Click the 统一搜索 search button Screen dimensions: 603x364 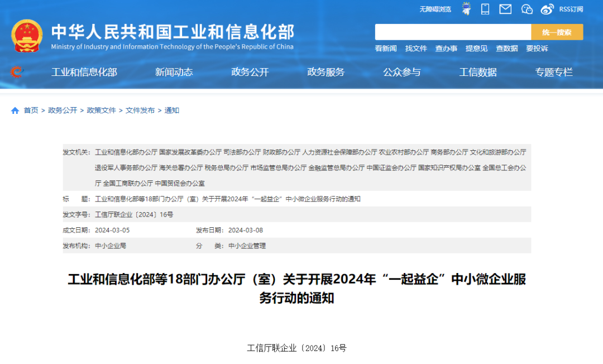point(556,32)
